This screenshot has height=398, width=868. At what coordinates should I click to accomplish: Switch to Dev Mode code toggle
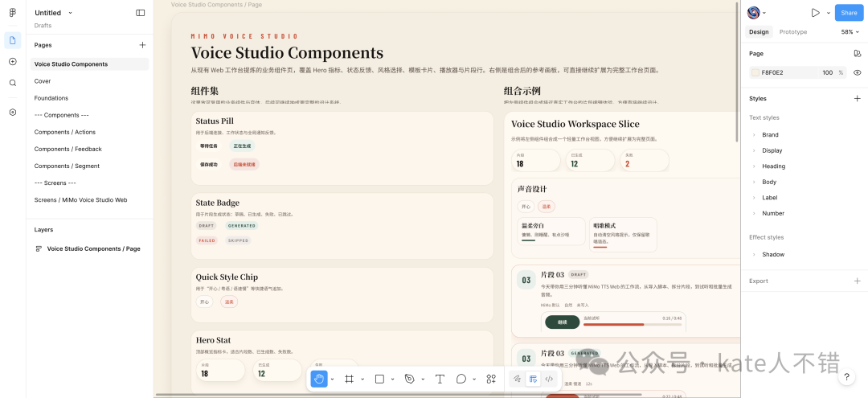pos(549,379)
